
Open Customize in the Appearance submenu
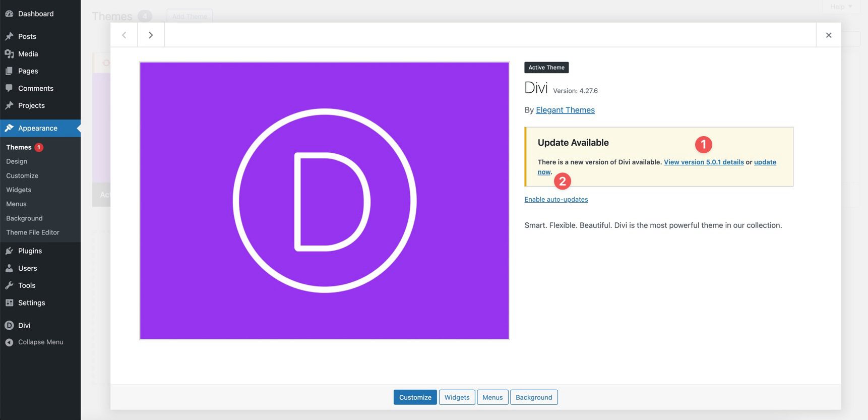pos(22,175)
